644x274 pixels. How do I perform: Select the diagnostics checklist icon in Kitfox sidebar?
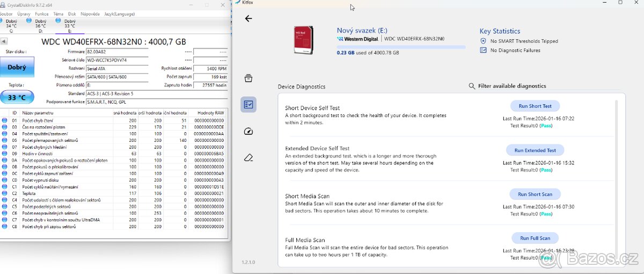248,105
